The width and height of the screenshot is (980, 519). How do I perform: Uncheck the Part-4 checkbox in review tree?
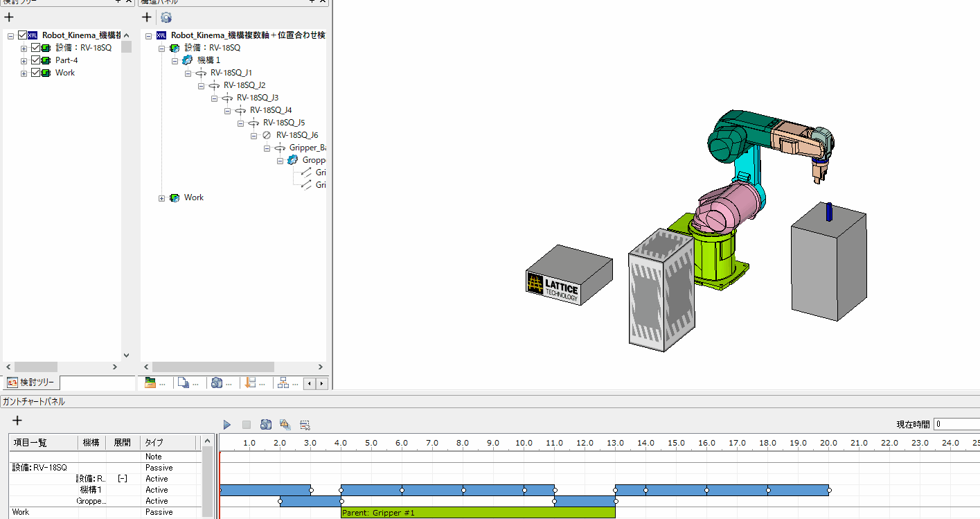pos(36,60)
